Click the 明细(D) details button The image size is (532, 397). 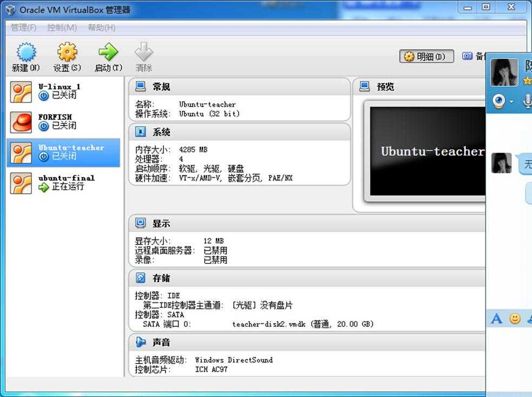pos(426,56)
